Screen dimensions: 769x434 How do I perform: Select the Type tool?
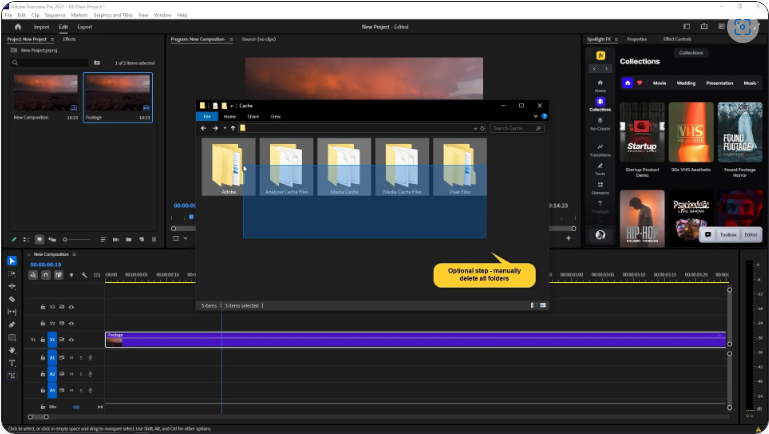[x=12, y=363]
